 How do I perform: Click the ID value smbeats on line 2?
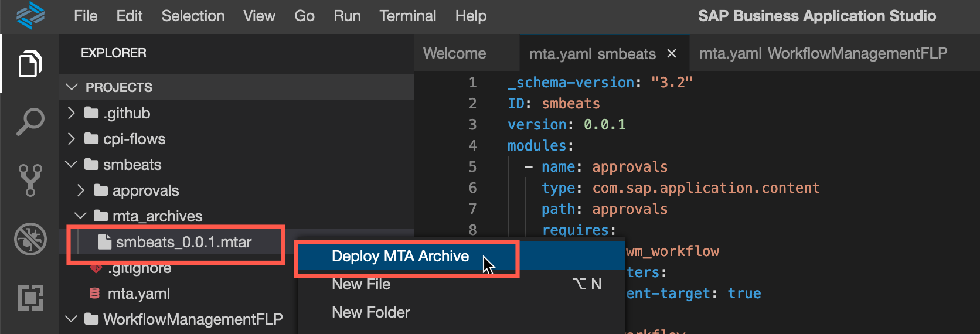(571, 103)
